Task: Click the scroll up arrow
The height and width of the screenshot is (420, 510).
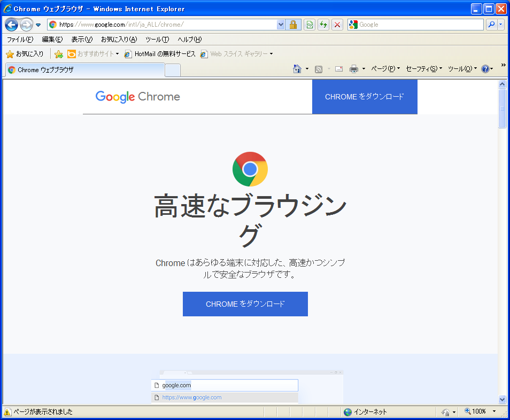Action: point(502,84)
